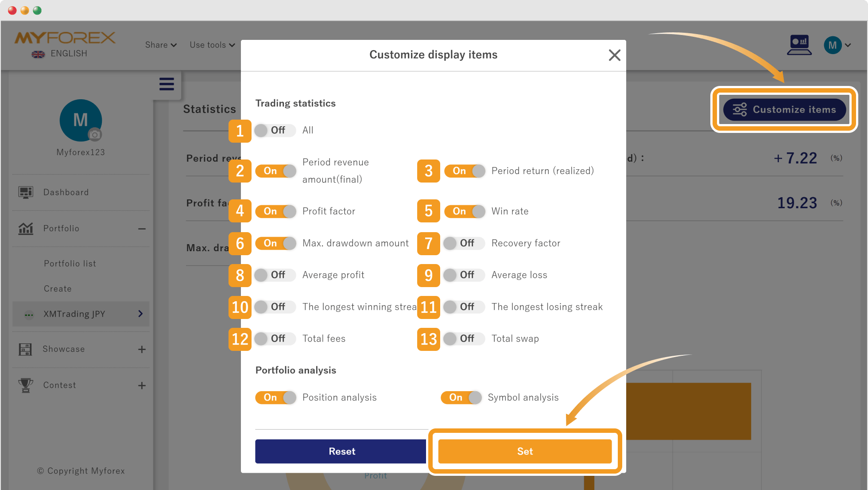Select Create under Portfolio
Screen dimensions: 868x490
click(x=58, y=289)
